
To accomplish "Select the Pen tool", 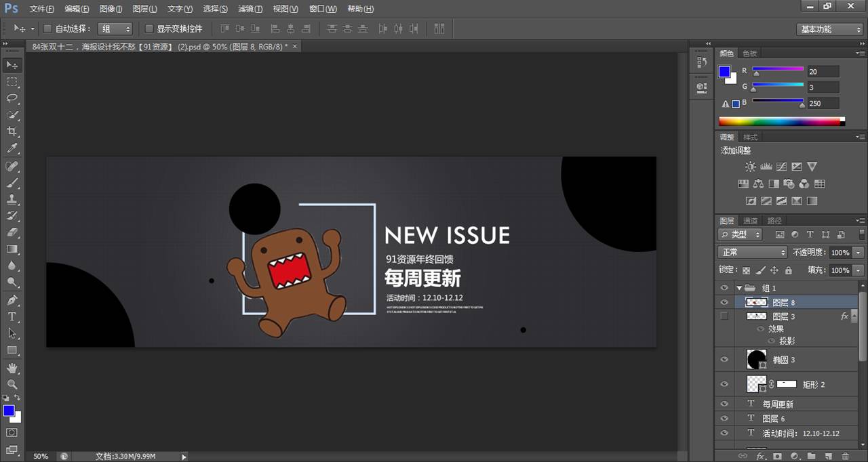I will tap(12, 300).
